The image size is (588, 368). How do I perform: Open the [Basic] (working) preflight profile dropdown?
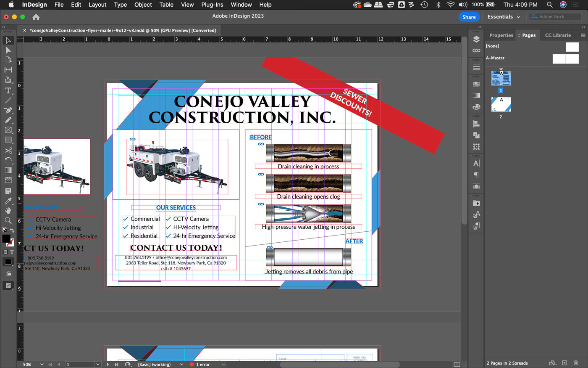[181, 364]
